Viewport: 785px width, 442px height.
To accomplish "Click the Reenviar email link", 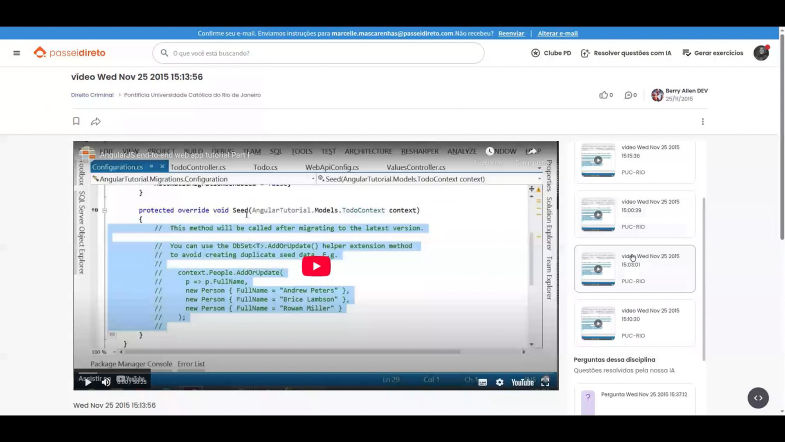I will click(511, 33).
